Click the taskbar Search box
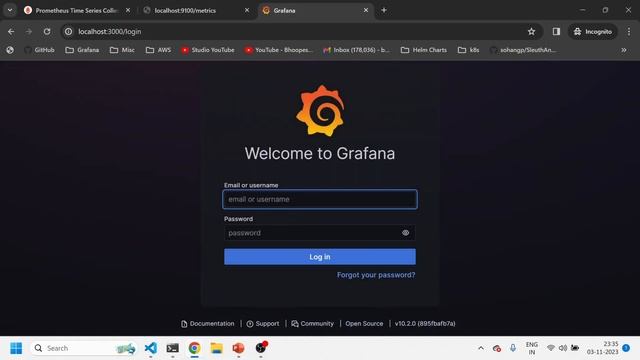 click(84, 348)
